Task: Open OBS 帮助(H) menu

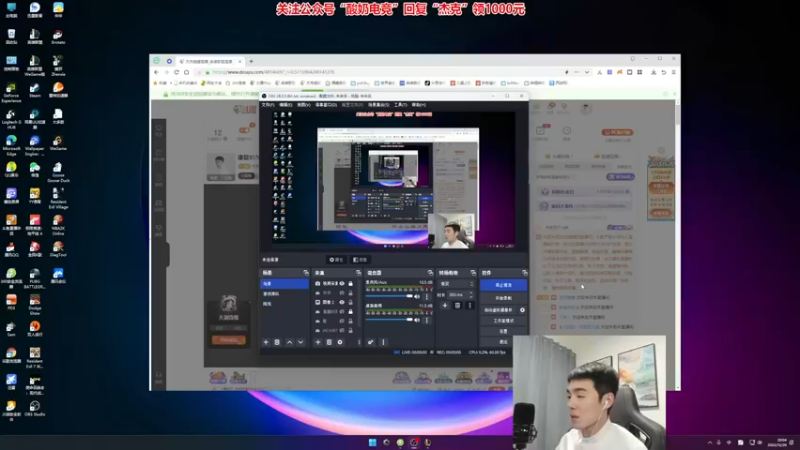Action: pyautogui.click(x=419, y=105)
